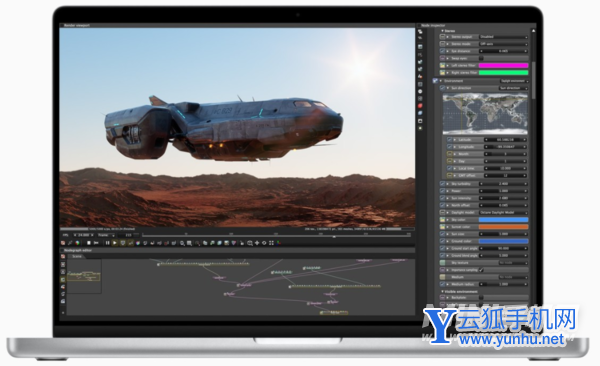Click the green Right stereo filter swatch
Viewport: 600px width, 366px height.
pos(504,73)
